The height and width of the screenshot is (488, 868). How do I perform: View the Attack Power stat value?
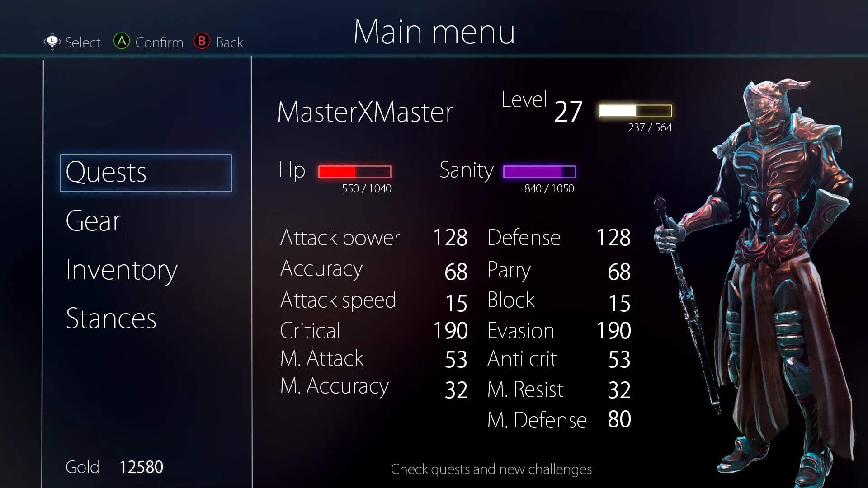pyautogui.click(x=451, y=237)
